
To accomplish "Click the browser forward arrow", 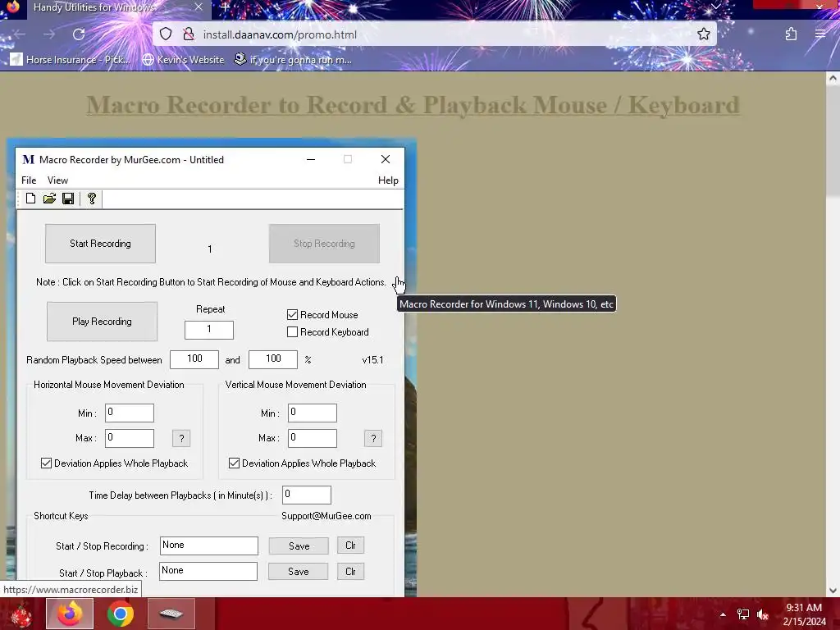I will [x=49, y=34].
